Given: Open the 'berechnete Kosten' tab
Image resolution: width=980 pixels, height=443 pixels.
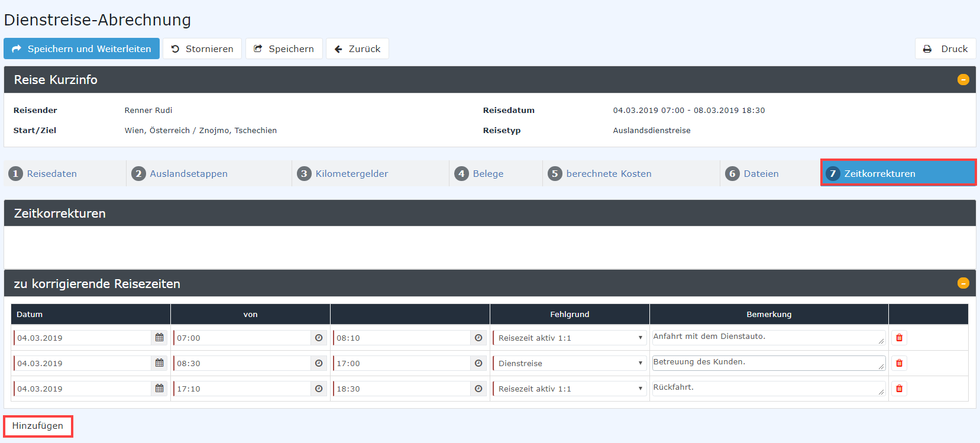Looking at the screenshot, I should (632, 173).
